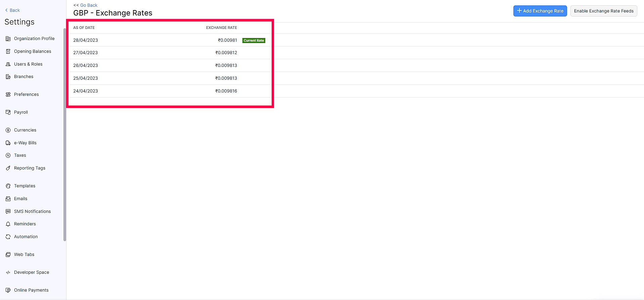Select the 28/04/2023 exchange rate row

click(x=154, y=40)
